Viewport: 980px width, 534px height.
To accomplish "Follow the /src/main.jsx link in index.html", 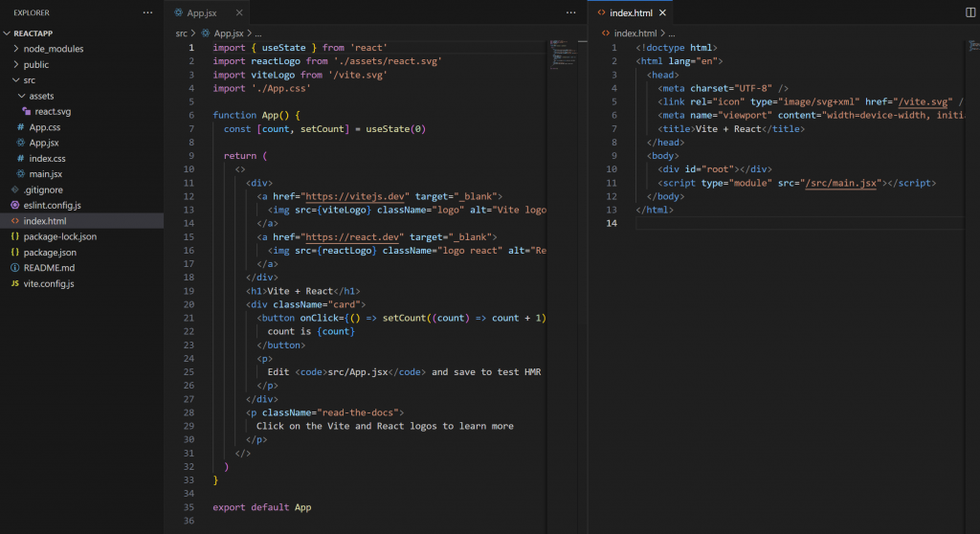I will 840,183.
